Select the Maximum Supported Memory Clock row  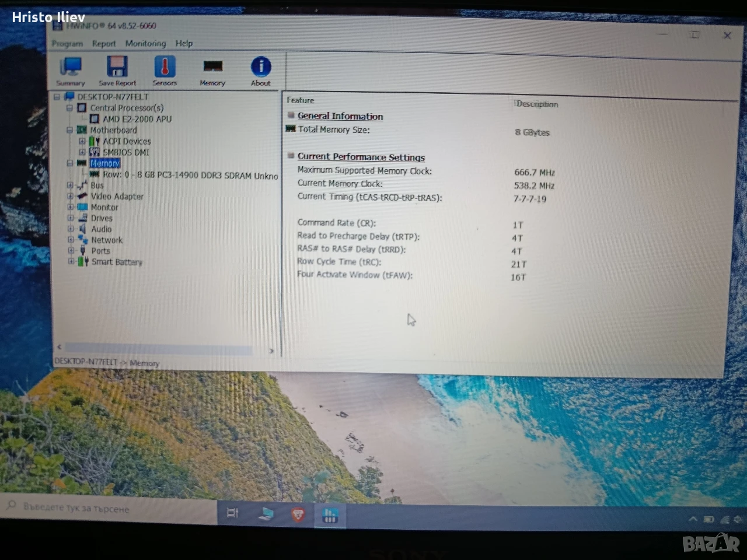click(365, 171)
